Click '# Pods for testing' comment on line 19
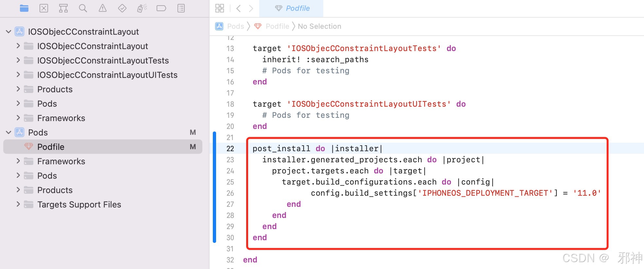The image size is (644, 269). click(x=306, y=115)
